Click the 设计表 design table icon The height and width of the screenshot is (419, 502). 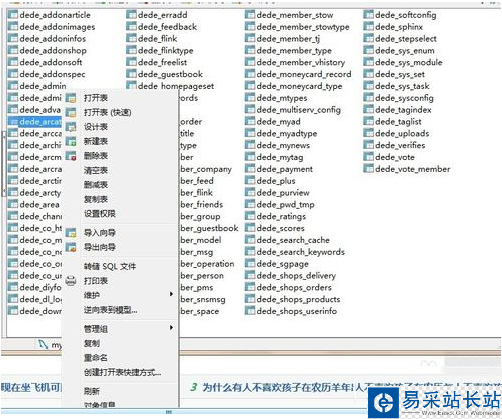71,127
